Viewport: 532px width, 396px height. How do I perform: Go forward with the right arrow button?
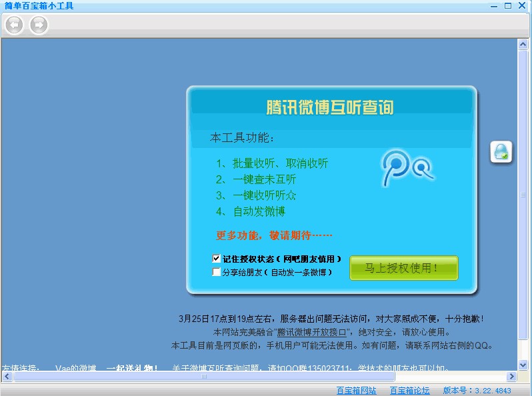39,25
